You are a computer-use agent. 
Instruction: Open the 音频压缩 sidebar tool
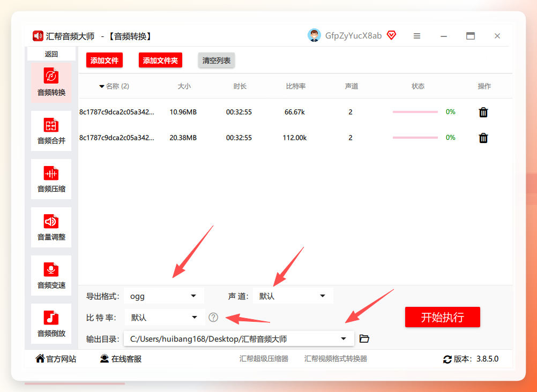click(51, 179)
